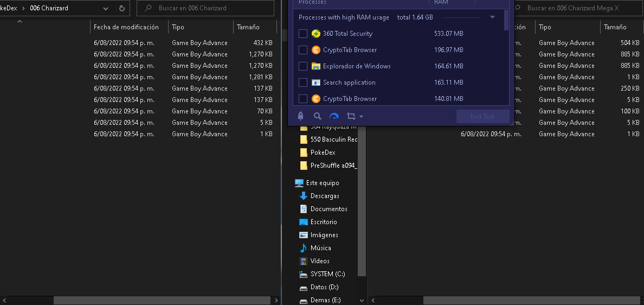Open the PokeDex folder in tree
The height and width of the screenshot is (305, 644).
pos(323,152)
